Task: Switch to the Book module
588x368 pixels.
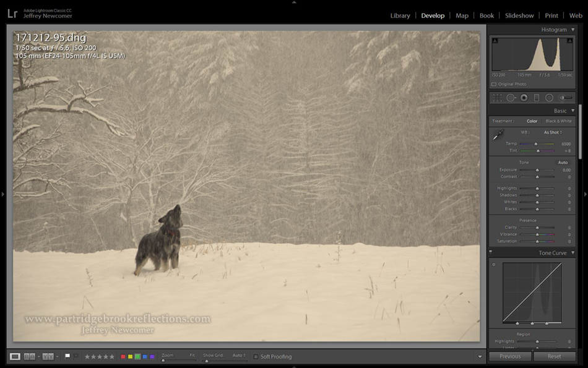Action: 486,15
